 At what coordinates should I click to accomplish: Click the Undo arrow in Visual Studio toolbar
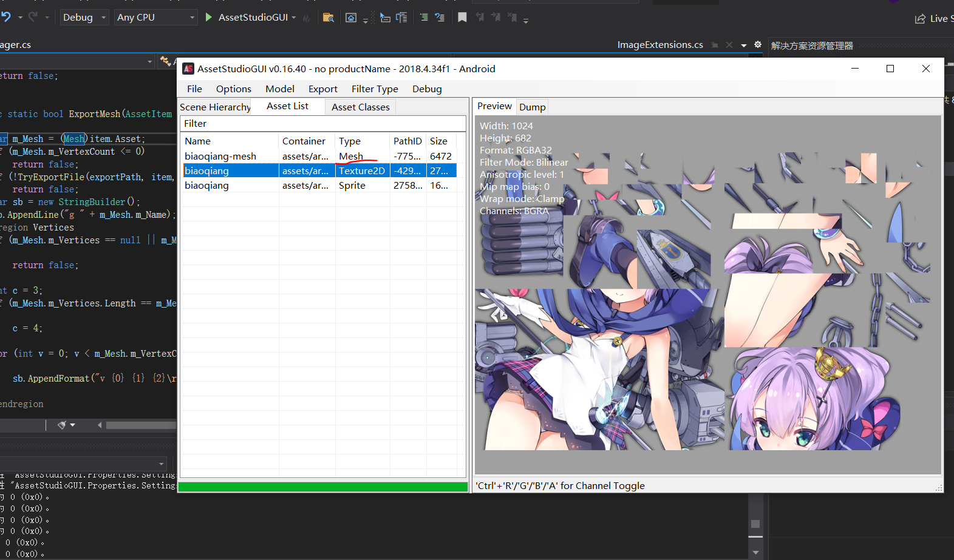5,17
